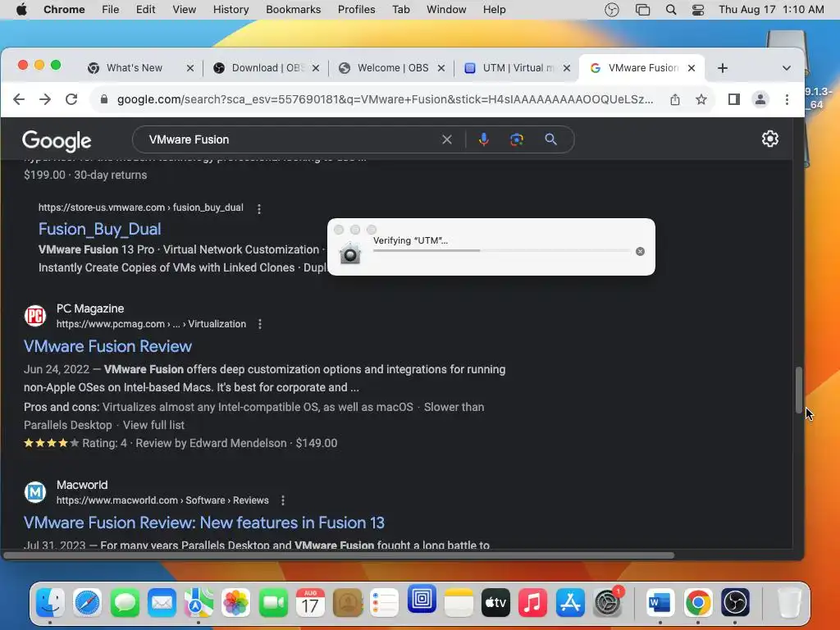
Task: Close the What's New tab
Action: (190, 68)
